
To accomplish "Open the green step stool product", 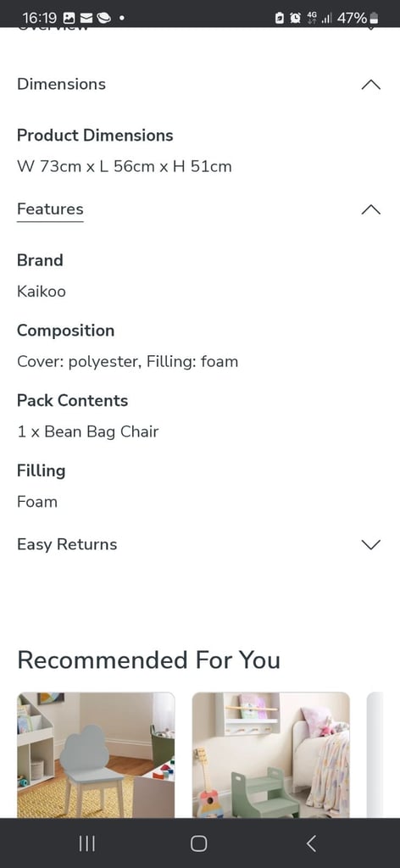I will pyautogui.click(x=271, y=755).
